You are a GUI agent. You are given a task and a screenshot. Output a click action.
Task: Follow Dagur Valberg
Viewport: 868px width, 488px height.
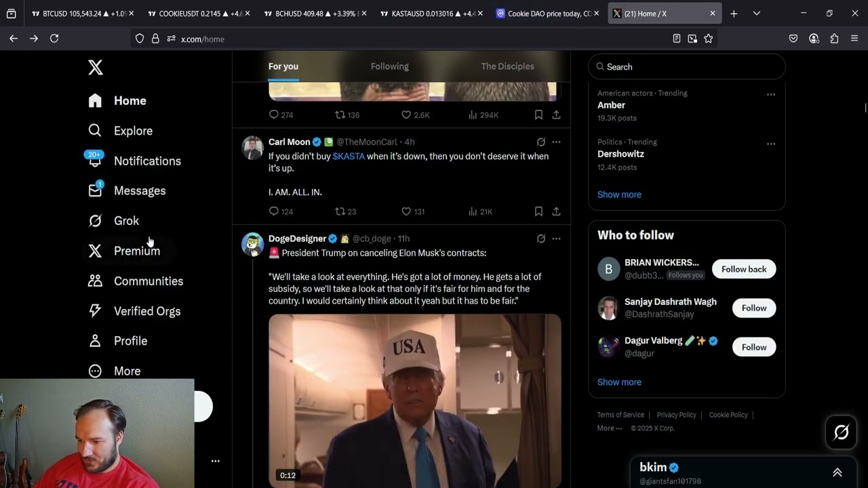754,347
